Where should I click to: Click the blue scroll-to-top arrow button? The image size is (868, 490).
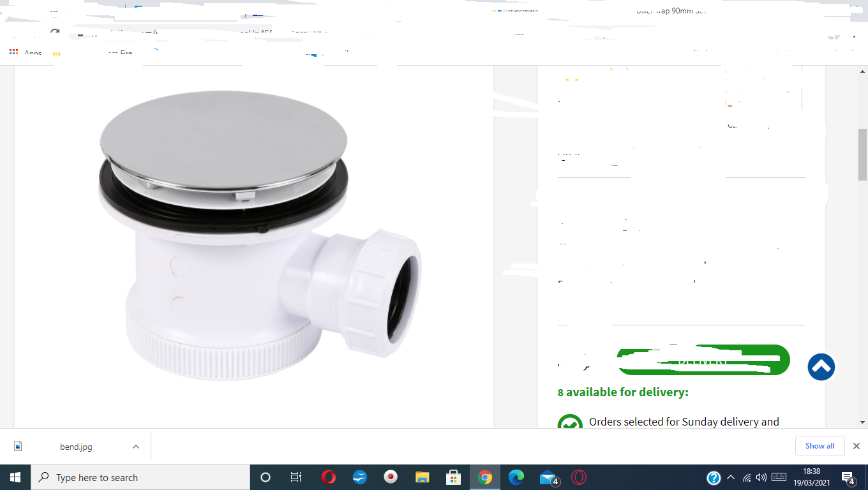[821, 367]
